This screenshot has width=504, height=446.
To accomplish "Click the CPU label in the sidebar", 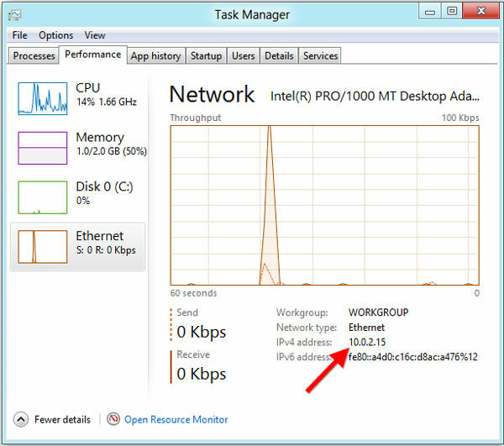I will click(88, 87).
